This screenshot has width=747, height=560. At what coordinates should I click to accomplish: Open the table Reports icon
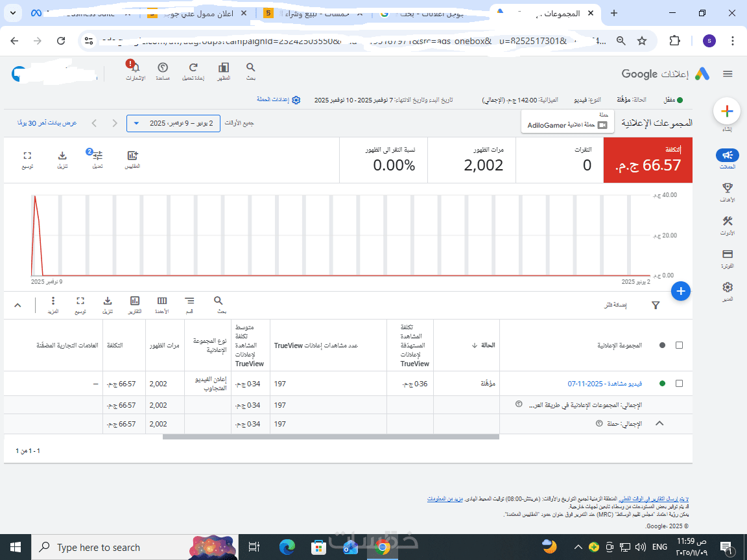point(135,301)
